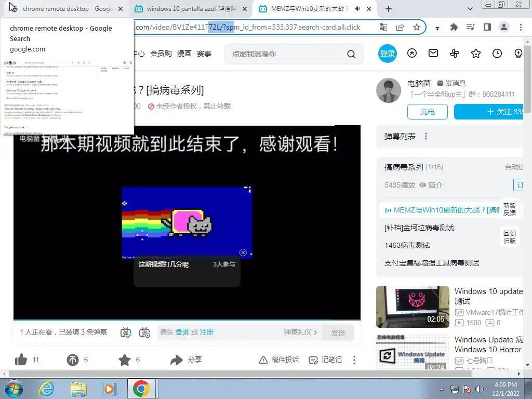The width and height of the screenshot is (532, 399).
Task: Give coins with the 币 icon
Action: click(x=73, y=360)
